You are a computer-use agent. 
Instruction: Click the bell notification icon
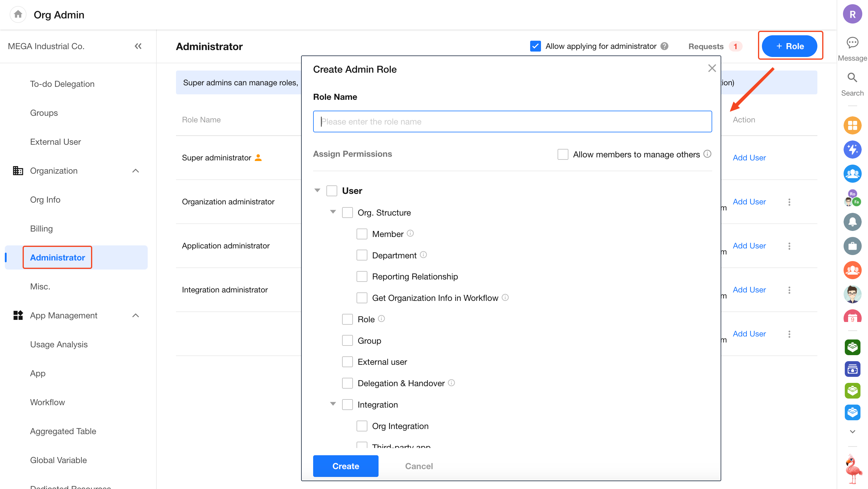pos(852,222)
